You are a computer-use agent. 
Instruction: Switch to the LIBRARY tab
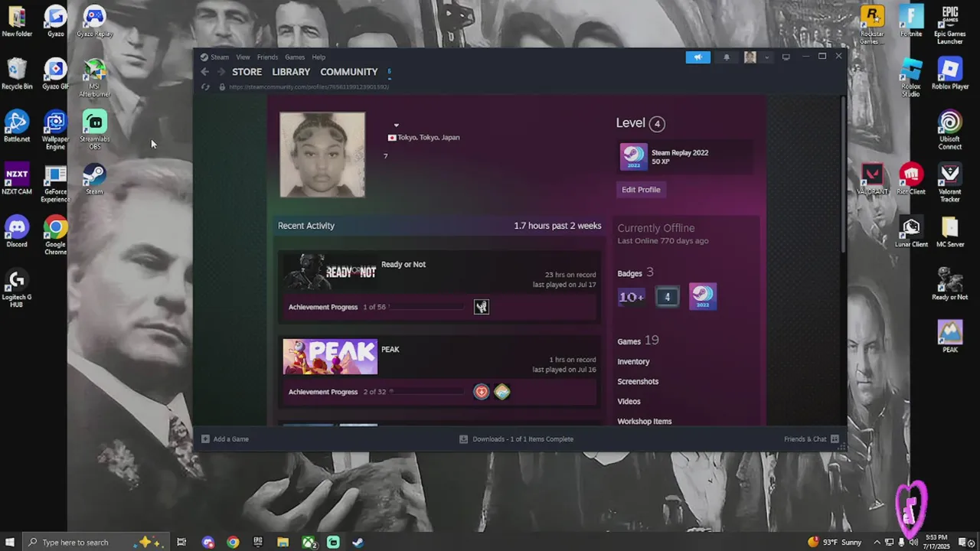[x=291, y=72]
